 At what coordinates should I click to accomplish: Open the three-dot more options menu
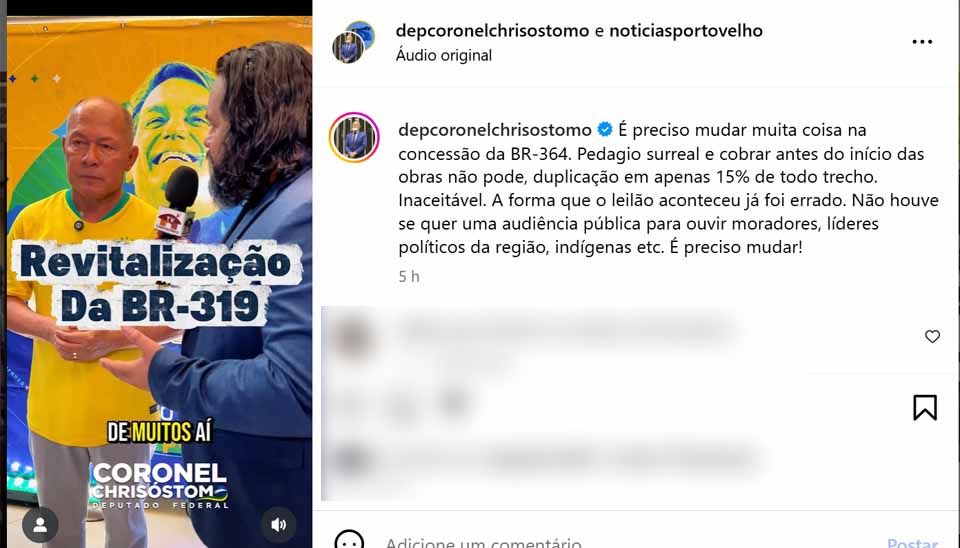[x=922, y=42]
